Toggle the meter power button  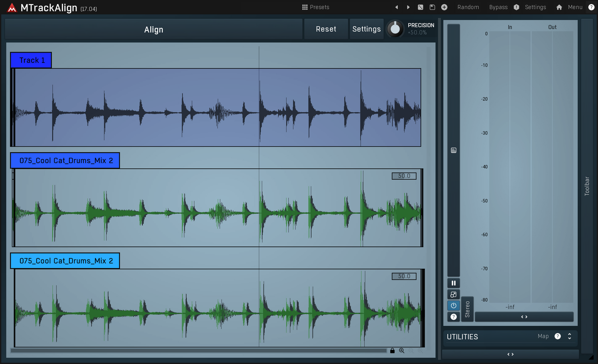453,306
